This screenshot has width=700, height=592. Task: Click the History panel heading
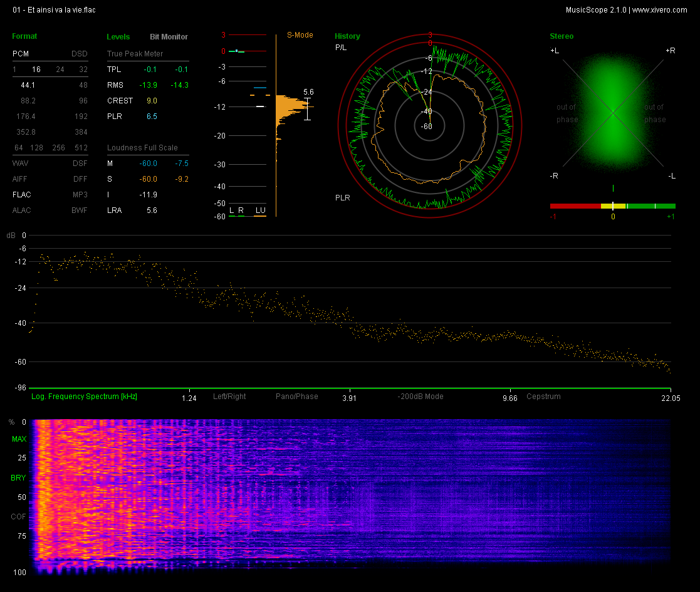click(x=347, y=36)
